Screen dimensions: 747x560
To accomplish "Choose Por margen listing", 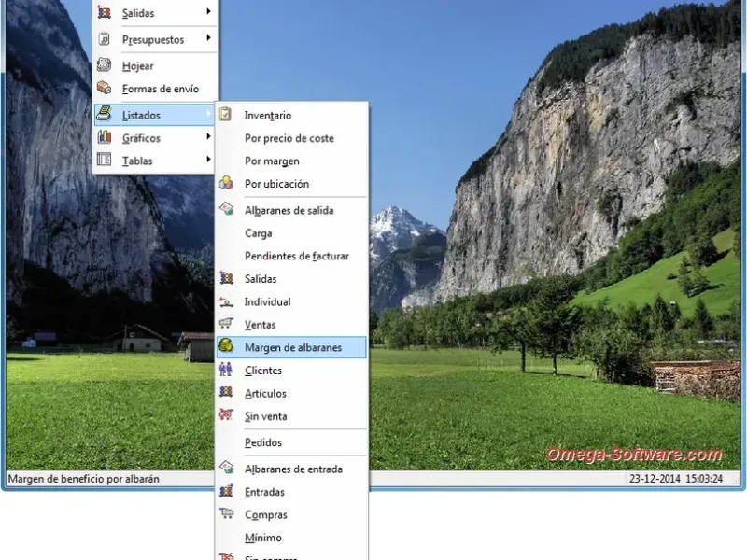I will [x=291, y=161].
